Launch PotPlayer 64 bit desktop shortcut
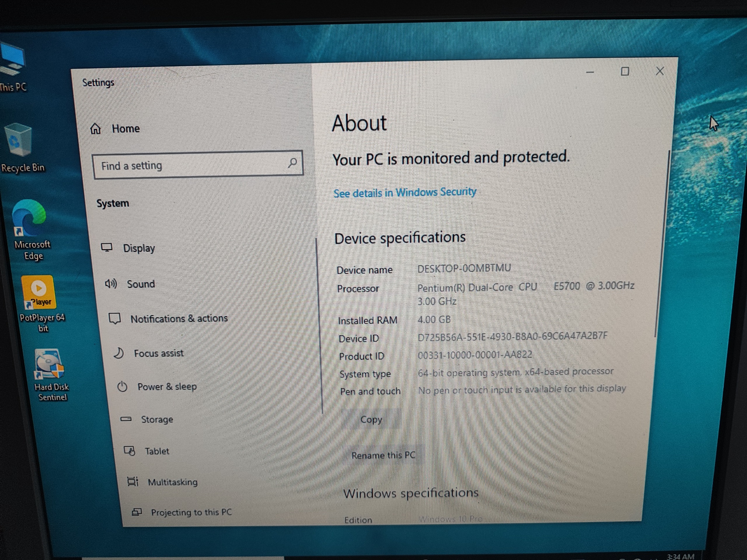 tap(41, 303)
